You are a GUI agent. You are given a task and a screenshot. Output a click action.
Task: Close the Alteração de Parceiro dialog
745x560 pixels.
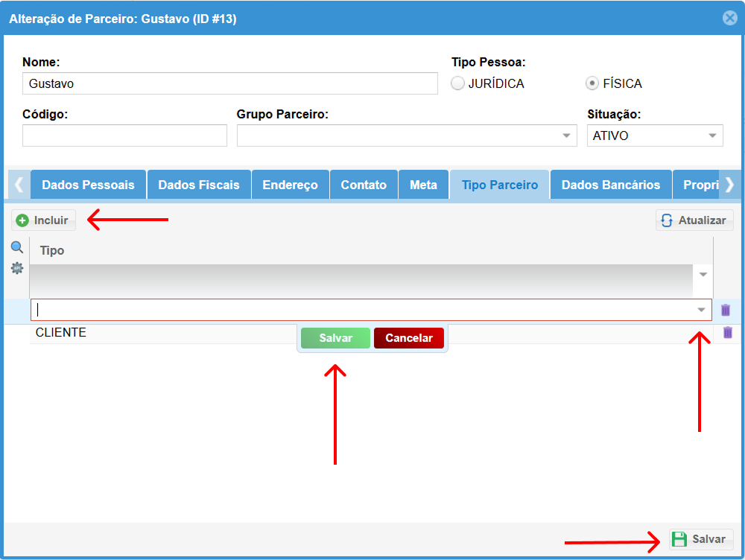(729, 19)
